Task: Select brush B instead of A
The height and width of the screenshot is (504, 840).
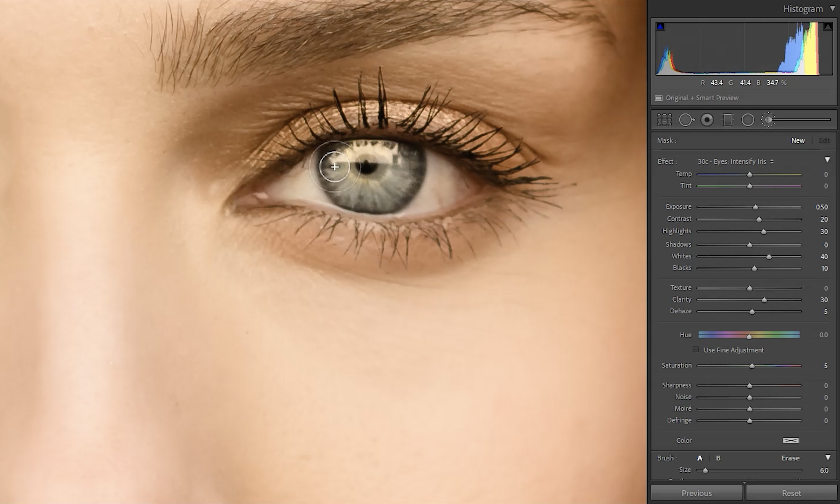Action: (x=718, y=458)
